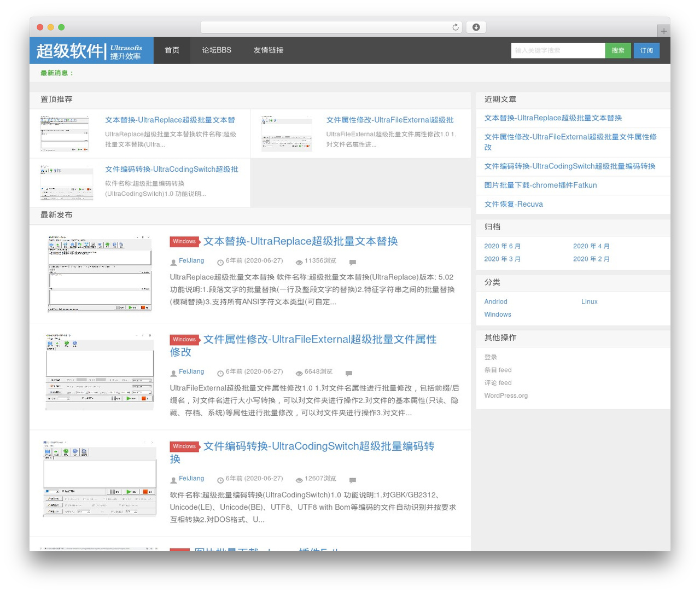Click the 超级软件 Ultrasofts site logo

91,50
